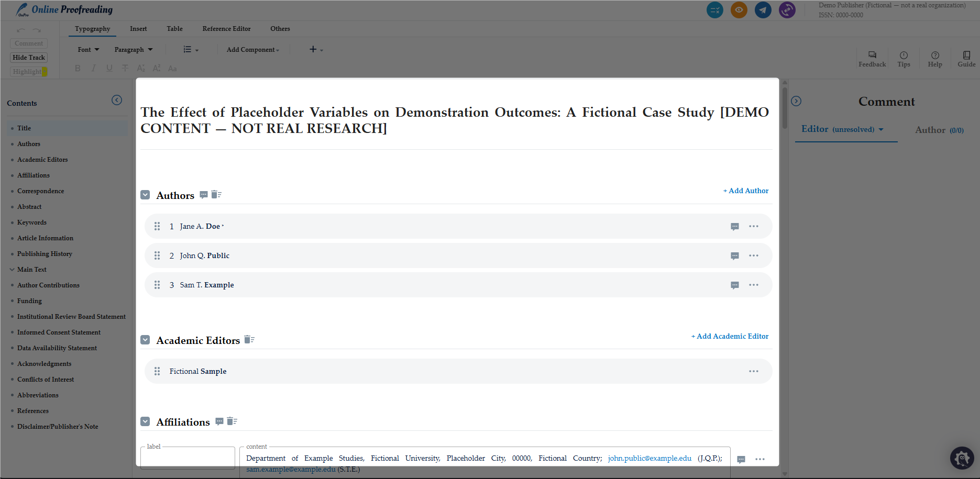
Task: Open the plus insert dropdown
Action: point(316,50)
